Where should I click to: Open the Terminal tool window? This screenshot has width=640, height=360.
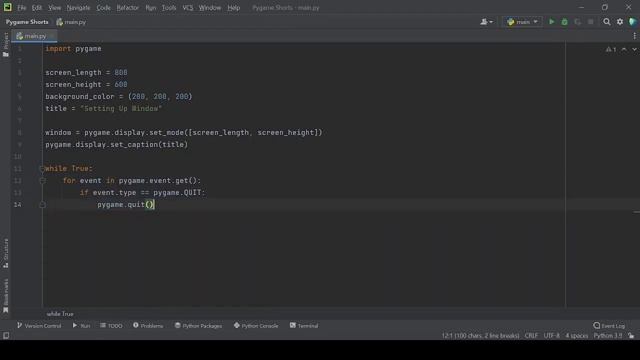click(x=304, y=326)
